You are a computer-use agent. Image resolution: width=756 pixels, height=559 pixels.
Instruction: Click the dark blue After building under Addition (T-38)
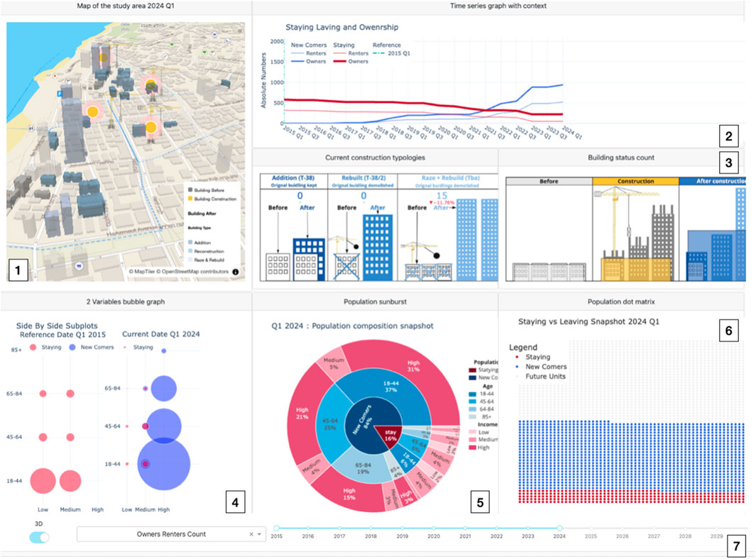(x=309, y=259)
